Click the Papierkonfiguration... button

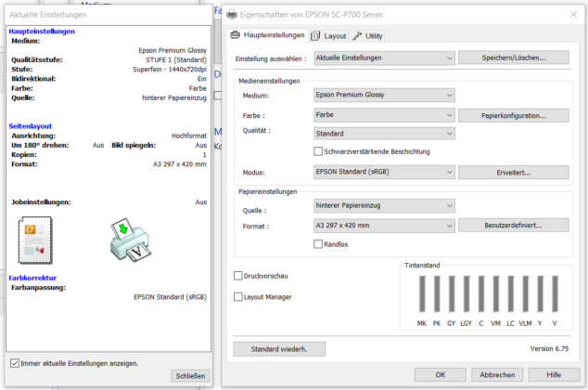point(513,116)
